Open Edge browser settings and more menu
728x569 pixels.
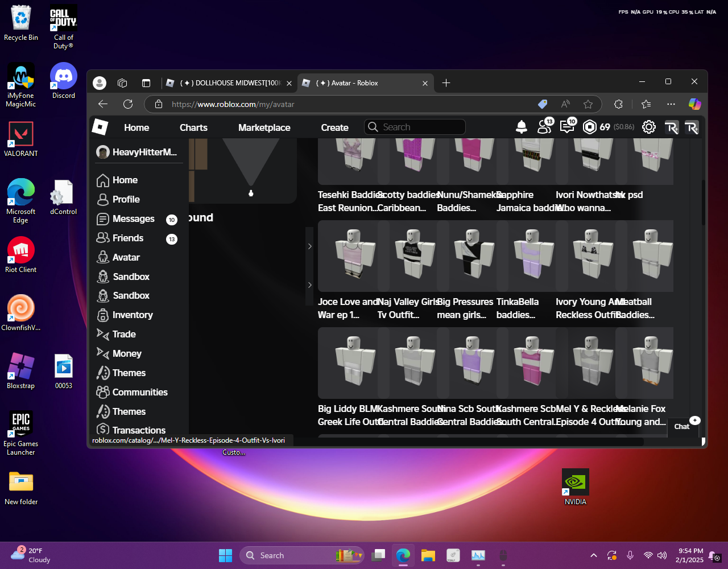[671, 104]
